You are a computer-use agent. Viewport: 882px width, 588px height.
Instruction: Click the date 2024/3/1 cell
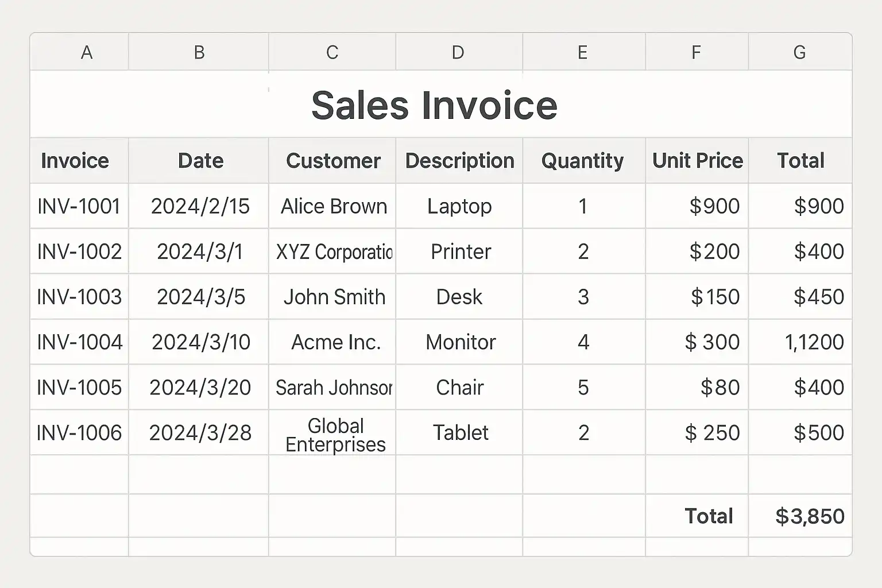pos(200,252)
